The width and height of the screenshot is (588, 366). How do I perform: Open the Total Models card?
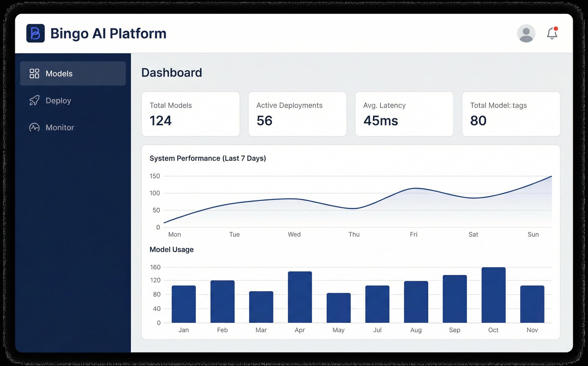pyautogui.click(x=191, y=114)
